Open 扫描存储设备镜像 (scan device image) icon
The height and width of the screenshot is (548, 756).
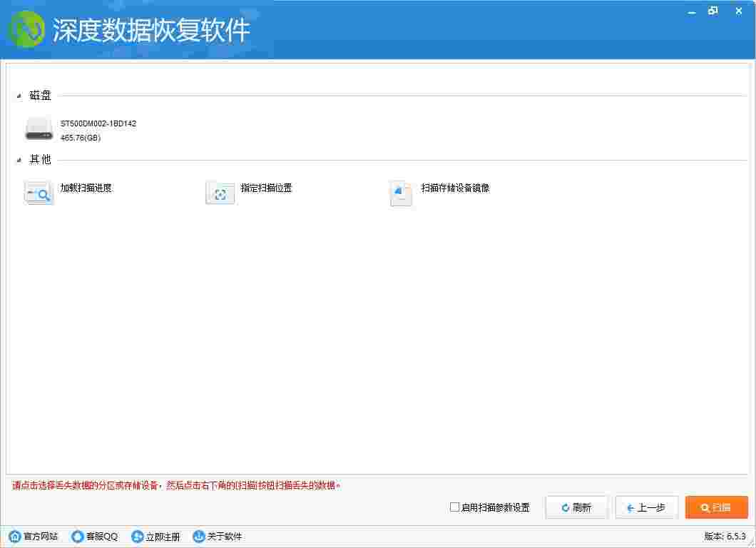[x=401, y=193]
